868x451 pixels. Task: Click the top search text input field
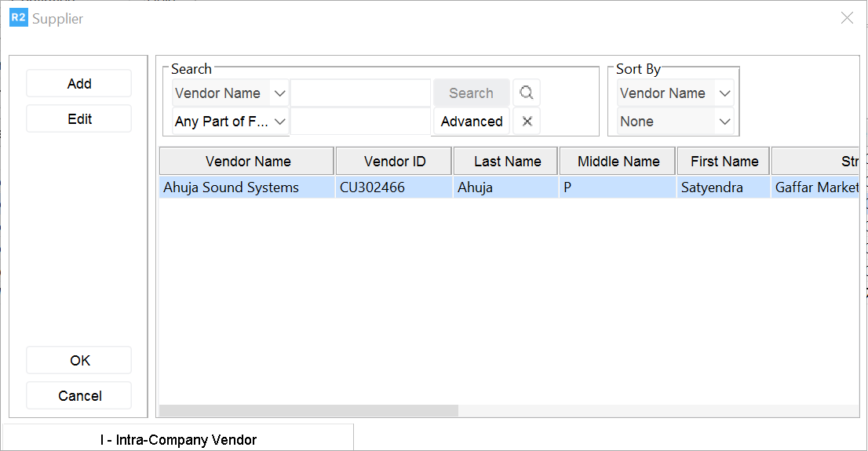pyautogui.click(x=360, y=93)
